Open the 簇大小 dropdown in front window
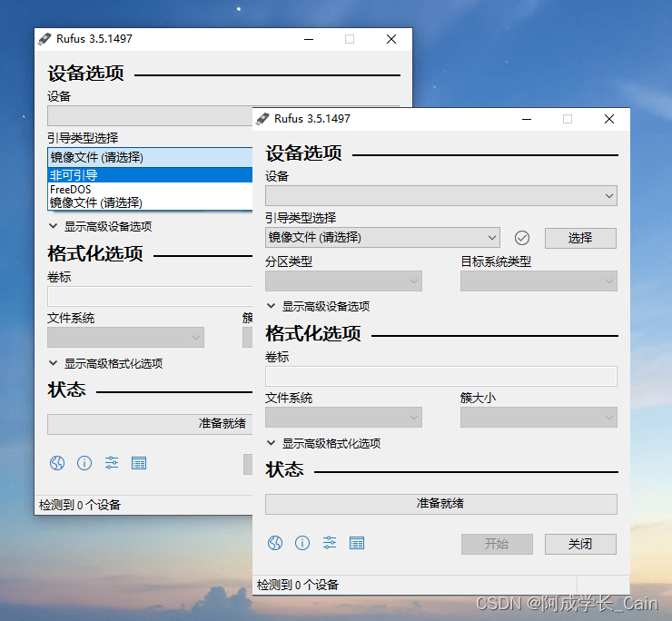Image resolution: width=672 pixels, height=621 pixels. tap(539, 418)
